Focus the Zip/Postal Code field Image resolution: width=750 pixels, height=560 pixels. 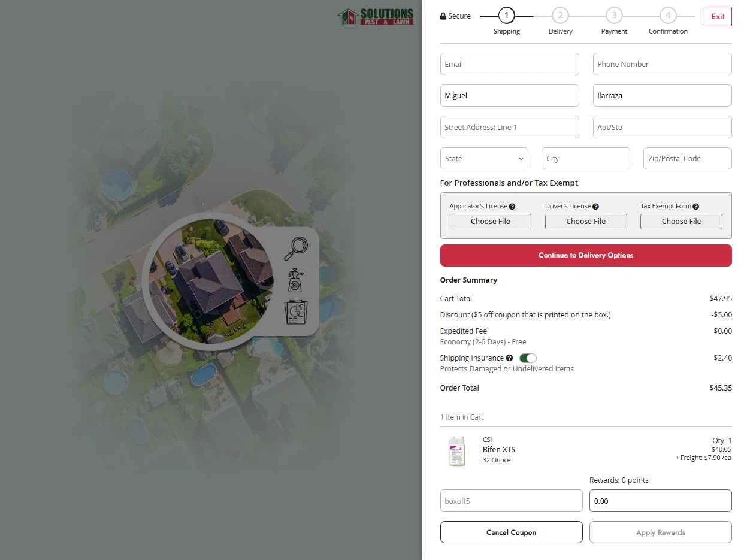point(688,159)
